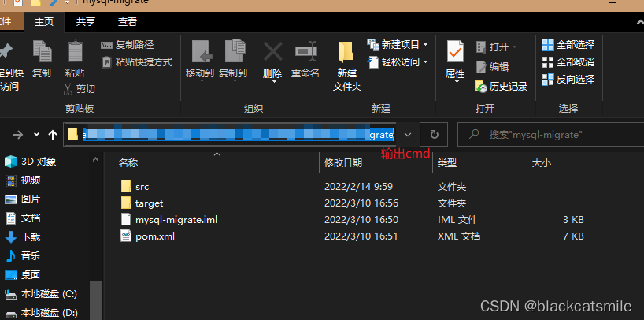
Task: Switch to the View (查看) tab
Action: (128, 22)
